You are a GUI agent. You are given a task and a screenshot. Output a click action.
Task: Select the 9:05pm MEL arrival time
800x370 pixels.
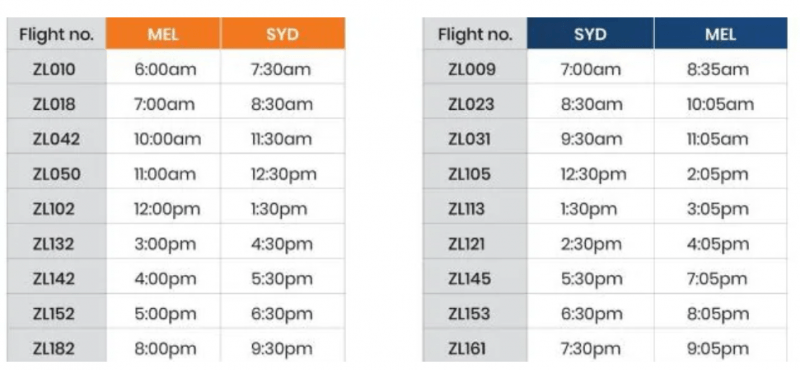(x=720, y=349)
